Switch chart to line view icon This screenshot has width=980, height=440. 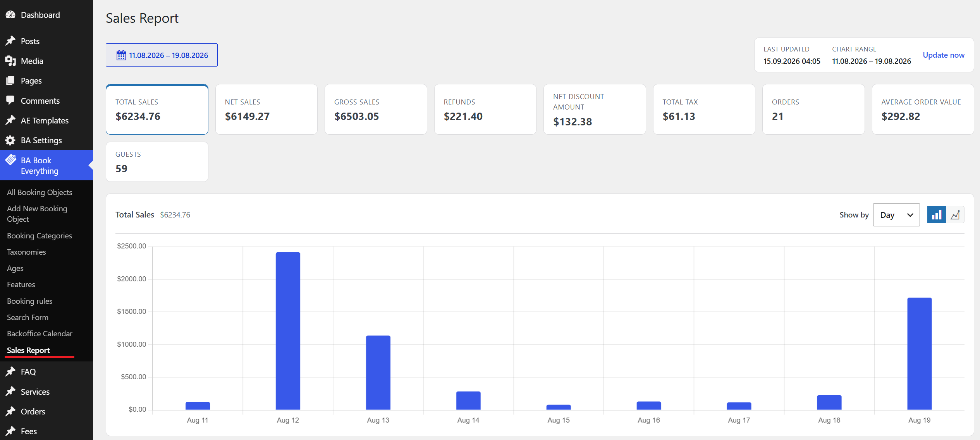955,215
